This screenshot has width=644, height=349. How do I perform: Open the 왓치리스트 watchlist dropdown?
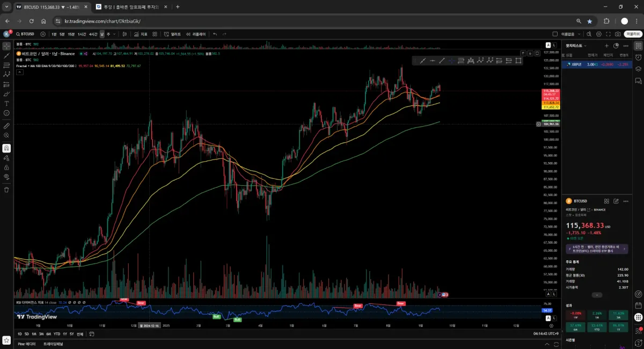(x=577, y=46)
